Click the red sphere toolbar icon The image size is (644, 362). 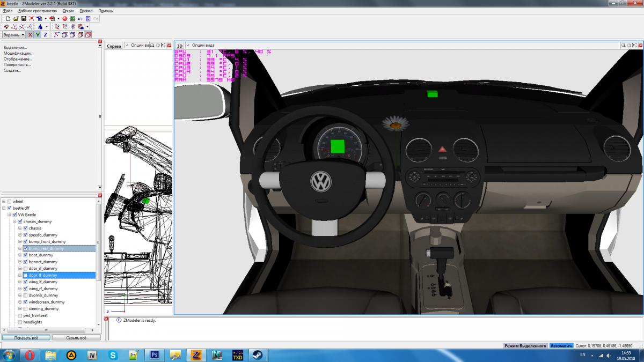point(64,18)
